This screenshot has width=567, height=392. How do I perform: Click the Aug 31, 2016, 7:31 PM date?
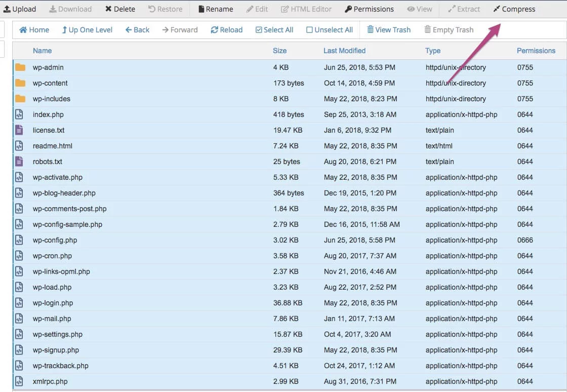pyautogui.click(x=360, y=381)
